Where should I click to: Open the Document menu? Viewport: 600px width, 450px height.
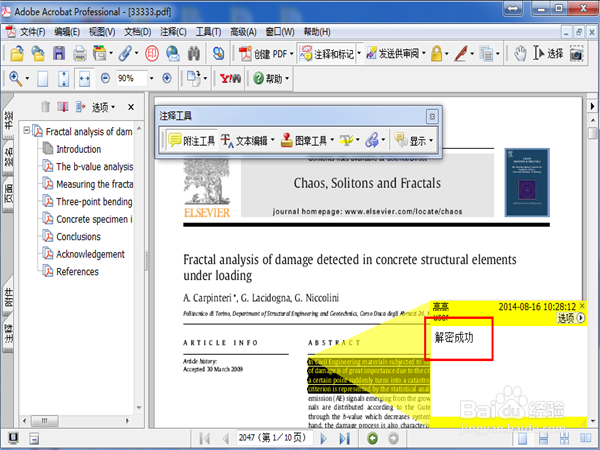click(137, 32)
